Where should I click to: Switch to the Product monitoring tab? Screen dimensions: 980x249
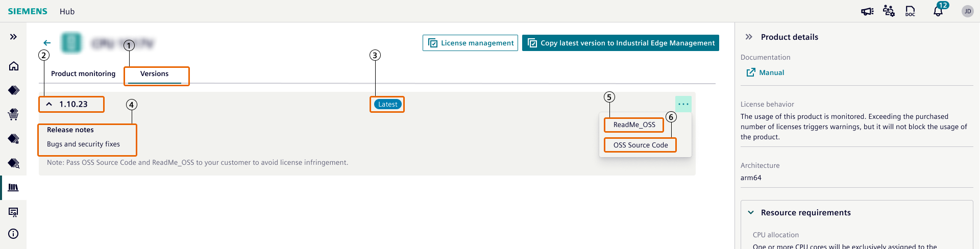coord(83,73)
